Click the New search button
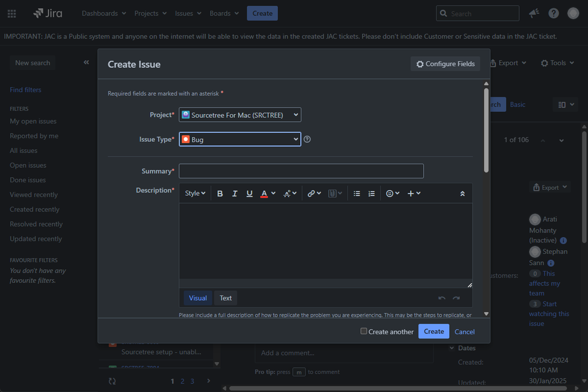The height and width of the screenshot is (392, 588). [32, 63]
